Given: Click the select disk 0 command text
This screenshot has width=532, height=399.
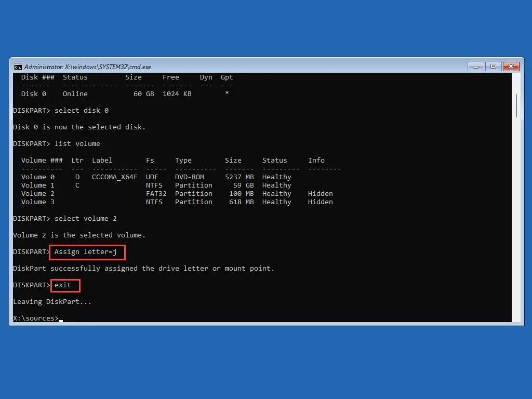Looking at the screenshot, I should coord(81,110).
